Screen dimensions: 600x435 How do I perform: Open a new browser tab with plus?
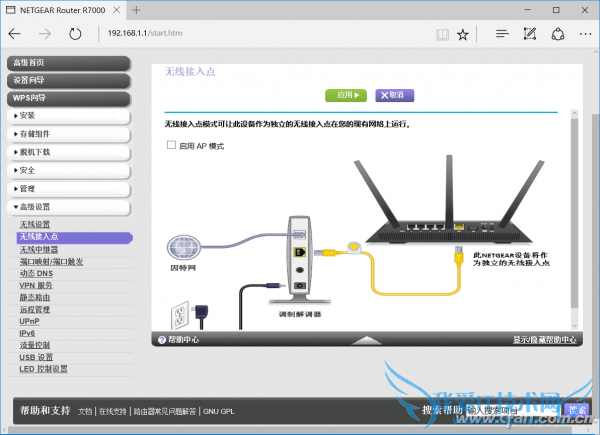(x=136, y=10)
